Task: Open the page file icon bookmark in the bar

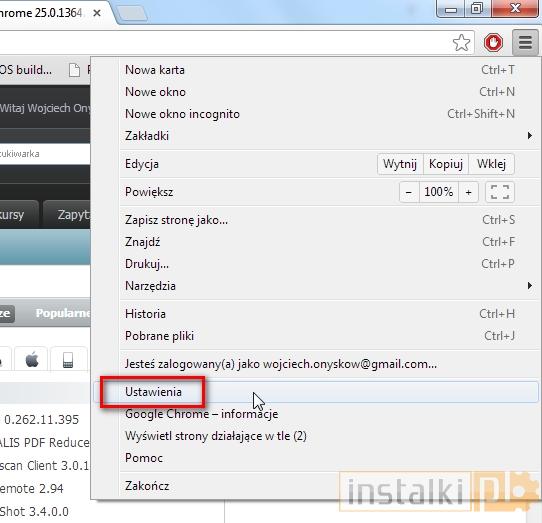Action: pos(74,70)
